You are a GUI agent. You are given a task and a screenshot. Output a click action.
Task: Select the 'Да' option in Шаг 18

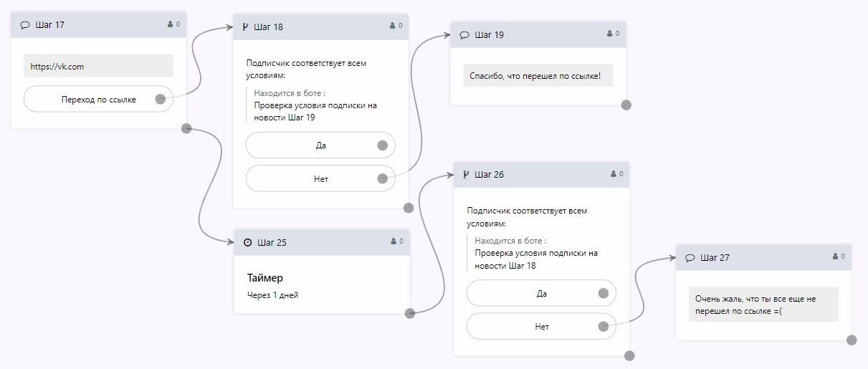pos(320,145)
